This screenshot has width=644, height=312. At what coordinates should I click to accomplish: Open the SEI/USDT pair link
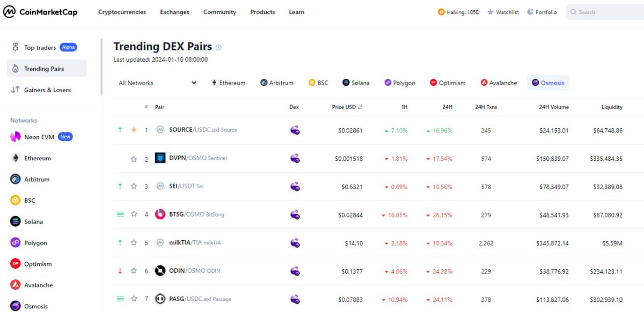coord(186,187)
